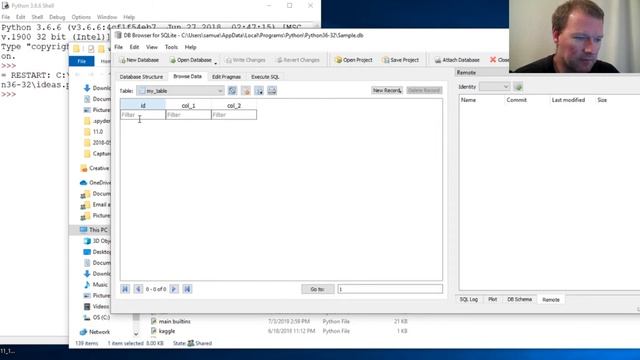Click Attach Database in toolbar
Viewport: 640px width, 360px height.
click(457, 60)
